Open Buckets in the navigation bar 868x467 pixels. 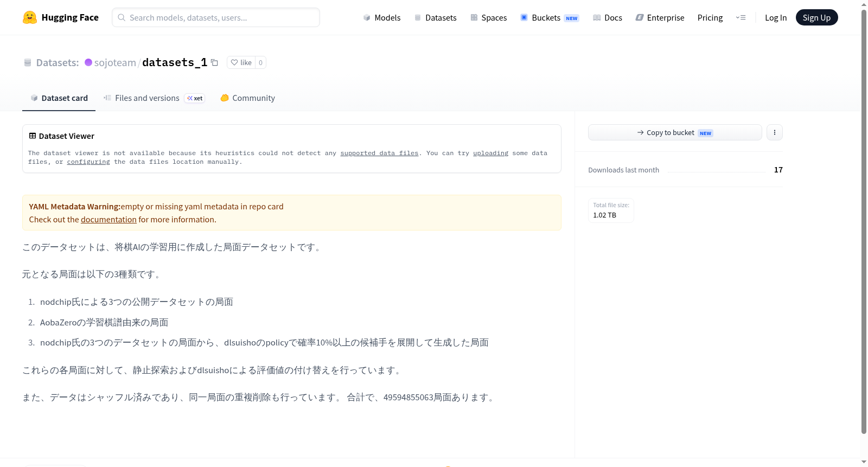(x=550, y=17)
